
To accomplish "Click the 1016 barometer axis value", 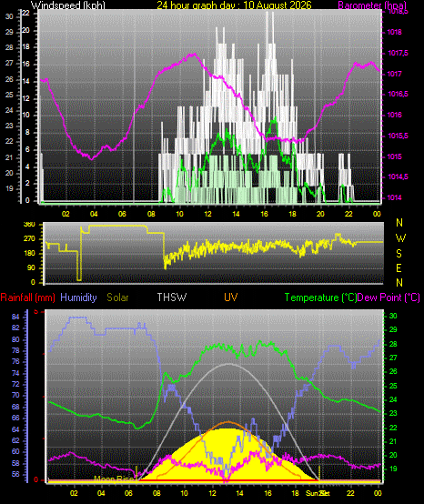I will (394, 115).
